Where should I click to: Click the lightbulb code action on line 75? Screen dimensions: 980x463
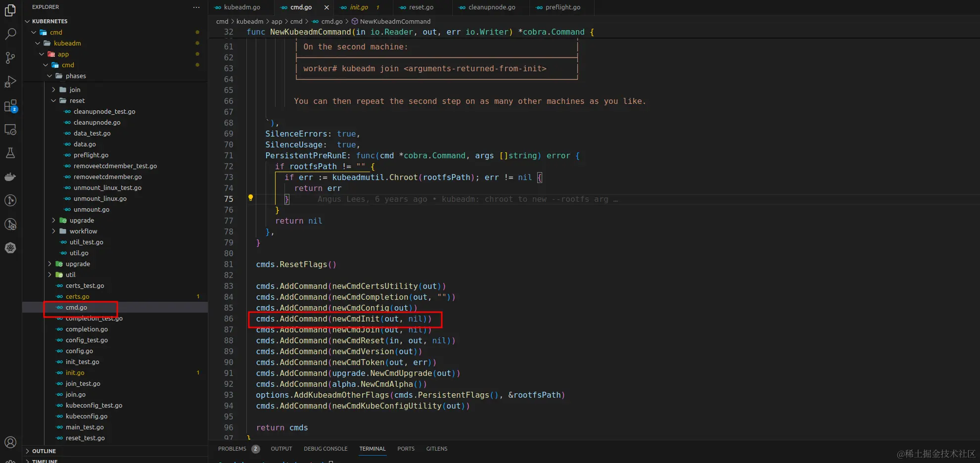pos(250,198)
